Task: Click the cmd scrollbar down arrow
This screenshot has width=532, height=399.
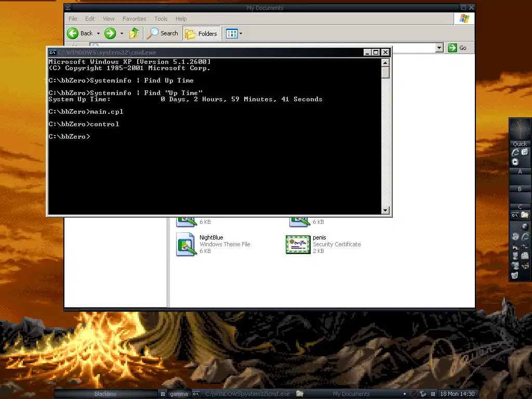Action: pyautogui.click(x=385, y=210)
